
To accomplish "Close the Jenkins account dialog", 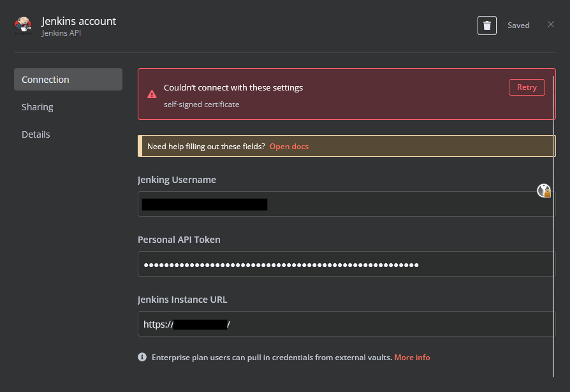I will 551,24.
